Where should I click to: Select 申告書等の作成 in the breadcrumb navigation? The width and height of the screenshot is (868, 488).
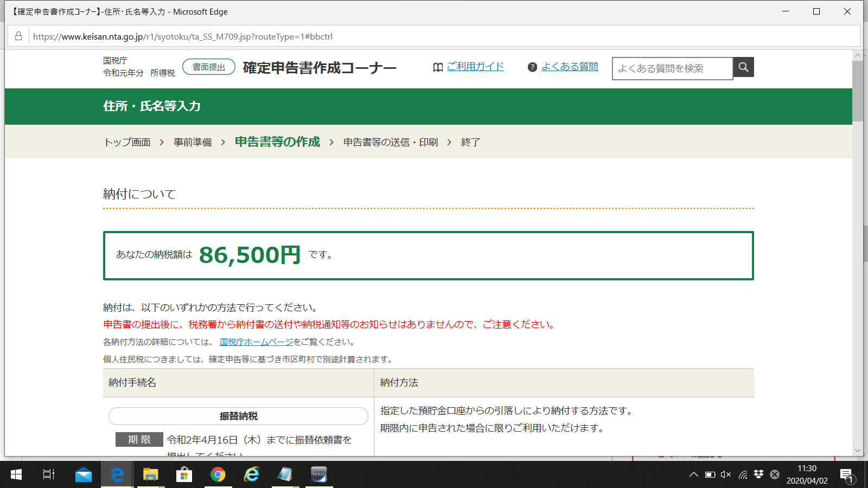point(277,142)
